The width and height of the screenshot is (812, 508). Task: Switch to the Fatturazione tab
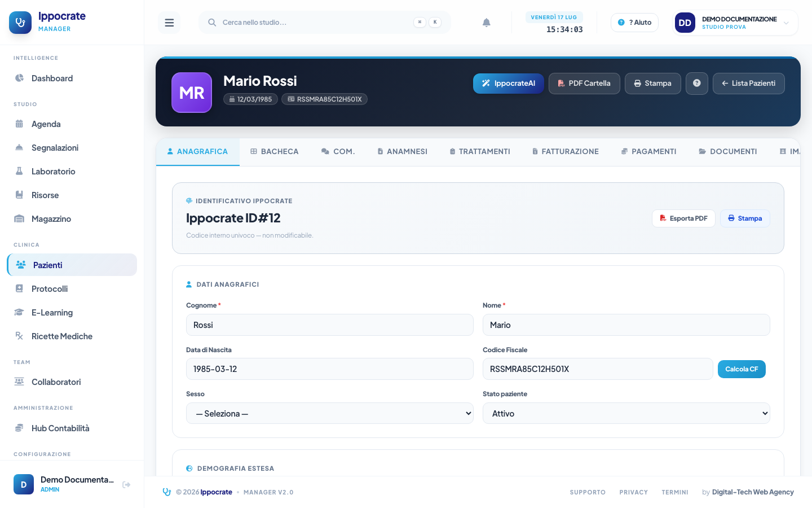tap(566, 152)
